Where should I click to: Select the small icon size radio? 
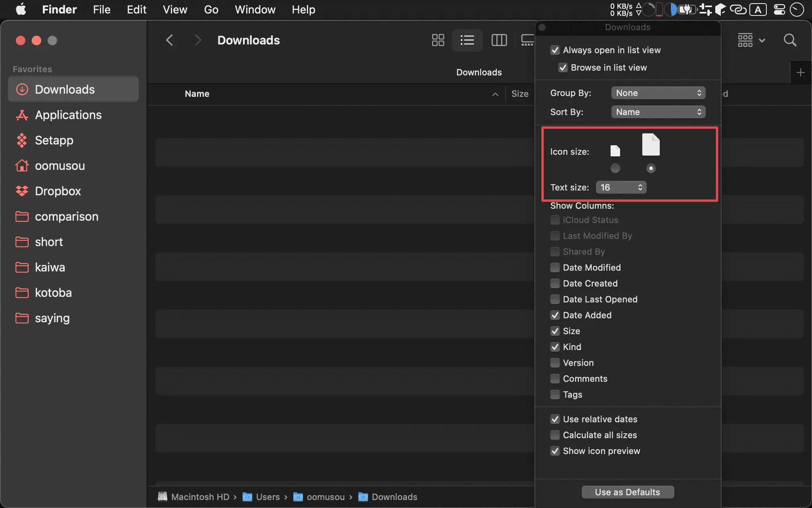(615, 168)
